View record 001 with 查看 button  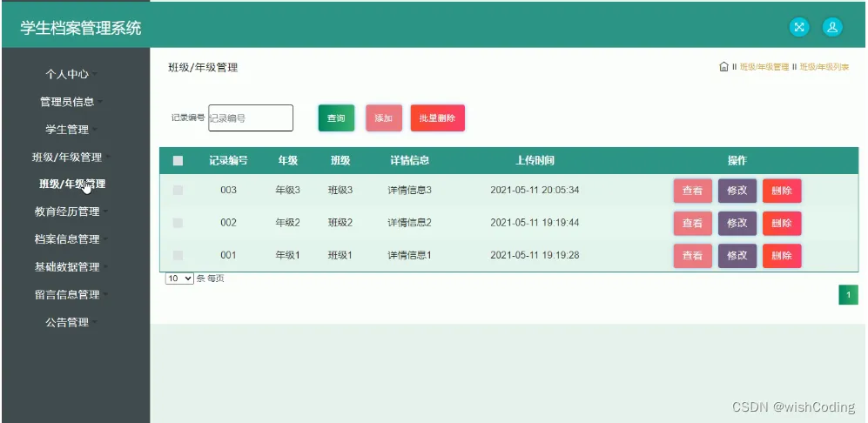(692, 256)
